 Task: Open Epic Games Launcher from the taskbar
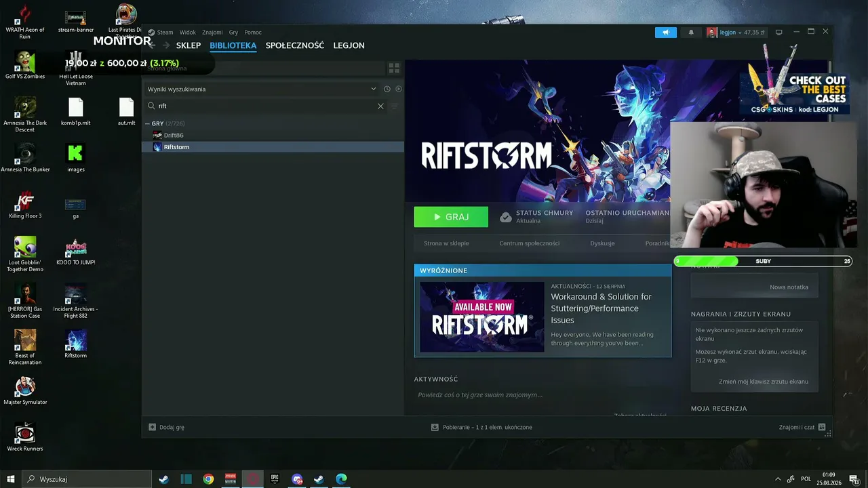pos(275,479)
